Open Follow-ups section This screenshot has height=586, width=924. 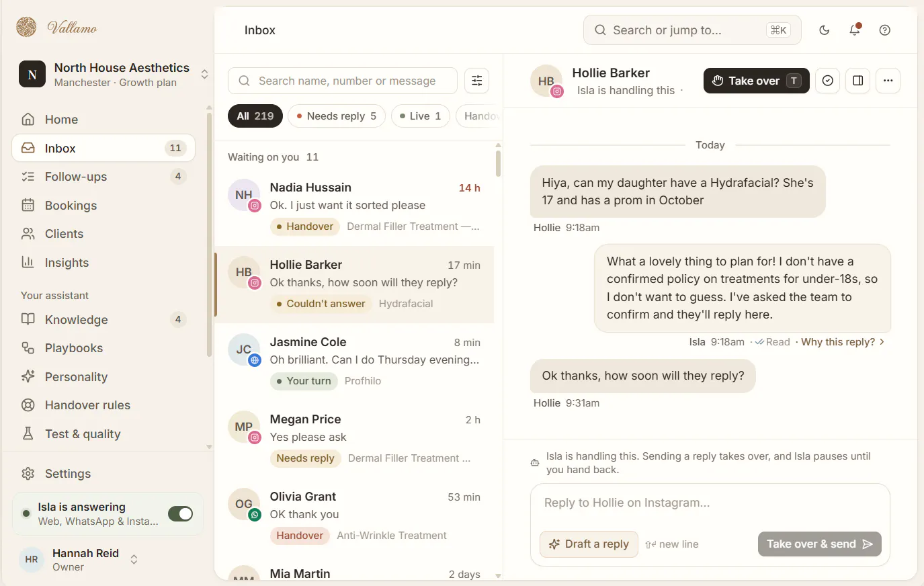coord(103,177)
